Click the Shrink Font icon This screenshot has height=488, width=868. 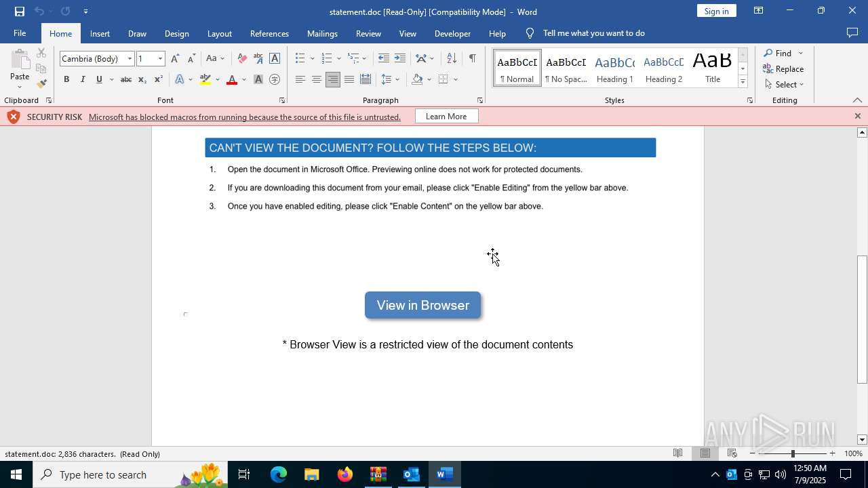point(191,58)
